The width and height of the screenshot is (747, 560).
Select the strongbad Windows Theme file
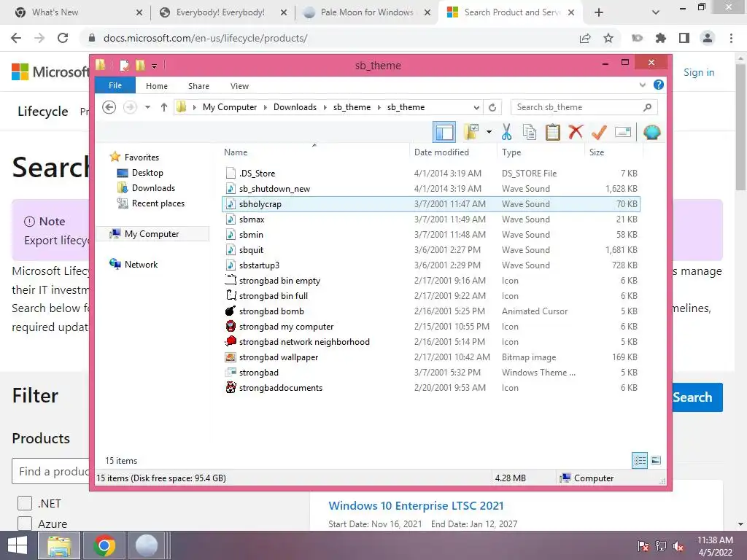tap(431, 373)
